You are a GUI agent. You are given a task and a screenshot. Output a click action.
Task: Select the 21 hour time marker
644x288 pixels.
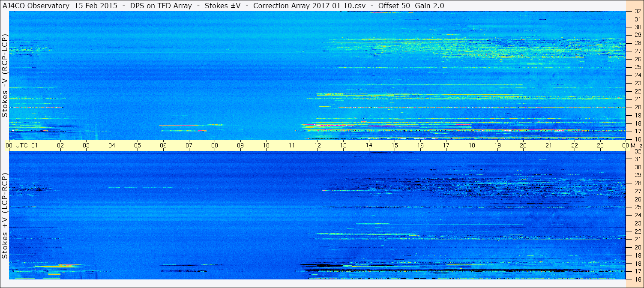pyautogui.click(x=549, y=145)
